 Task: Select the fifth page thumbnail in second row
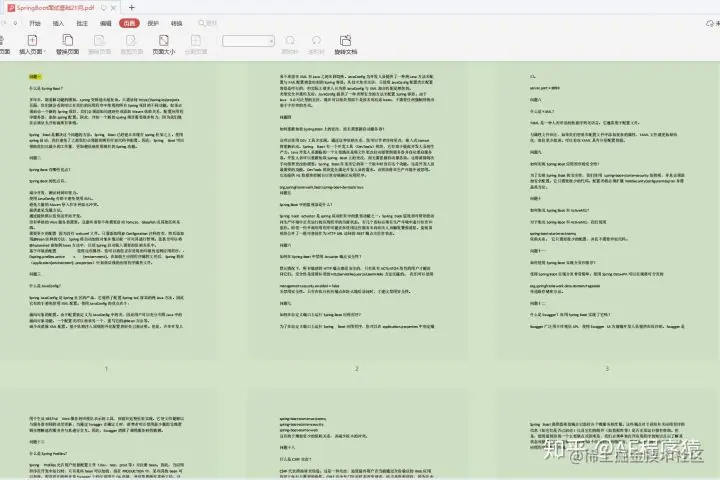[357, 435]
